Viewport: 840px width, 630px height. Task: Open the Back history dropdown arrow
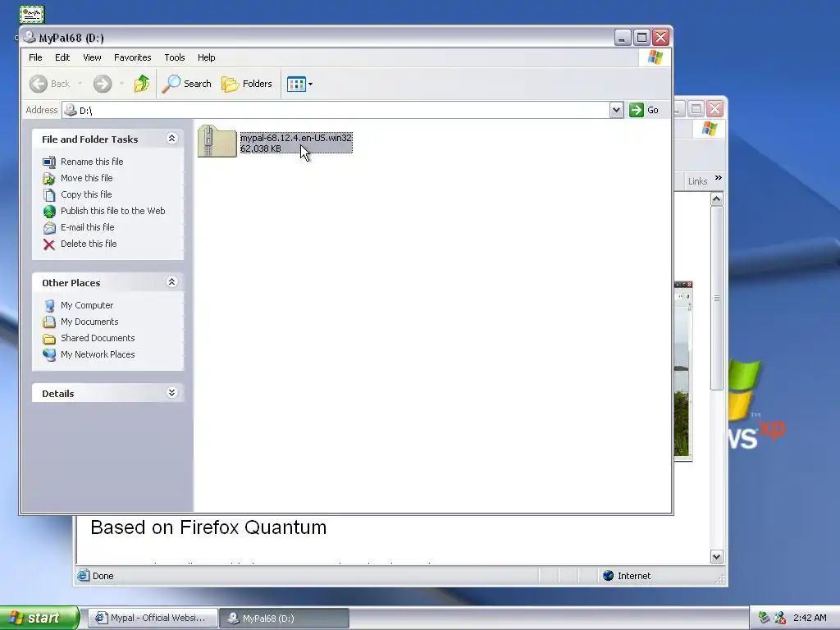point(80,84)
